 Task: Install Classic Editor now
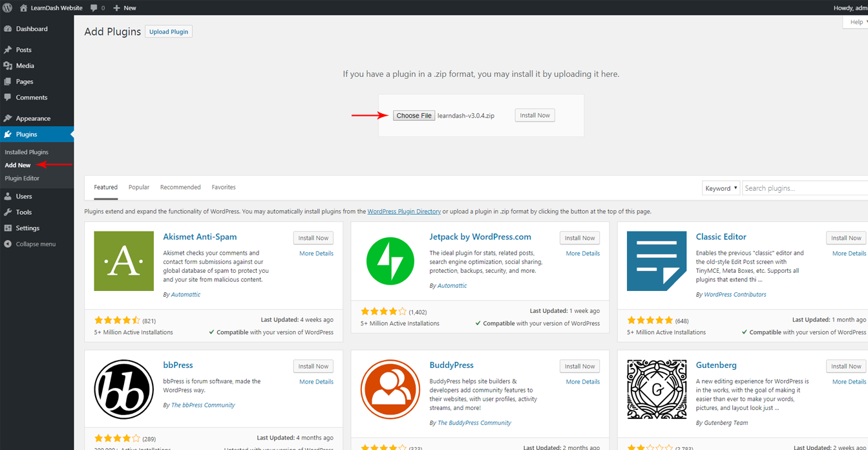point(846,238)
